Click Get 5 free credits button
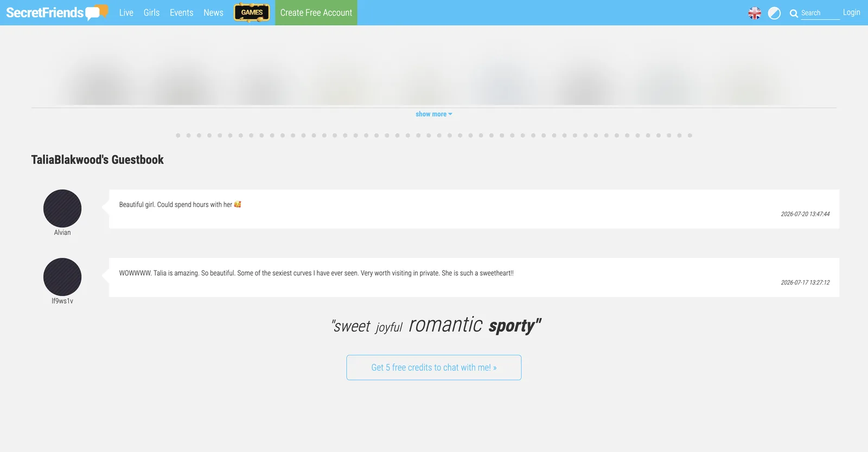Screen dimensions: 868x452 pos(434,367)
